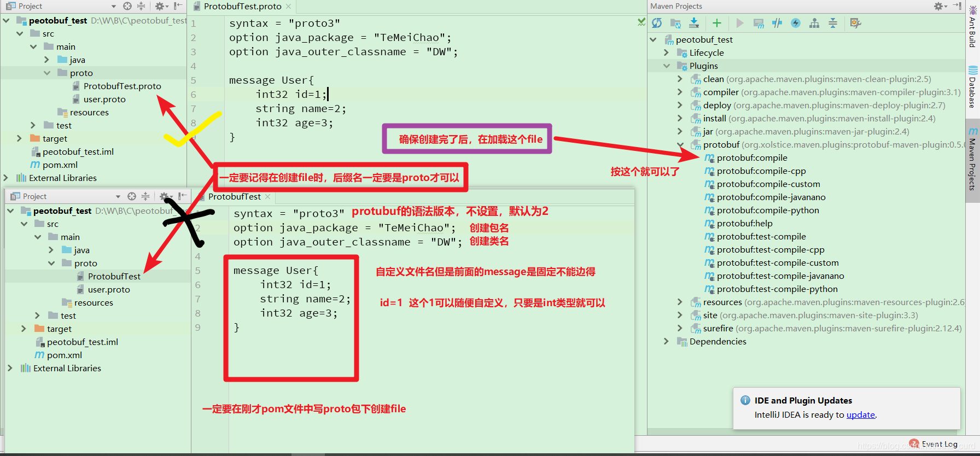This screenshot has height=456, width=980.
Task: Click Scroll from Source icon in upper panel
Action: pos(127,7)
